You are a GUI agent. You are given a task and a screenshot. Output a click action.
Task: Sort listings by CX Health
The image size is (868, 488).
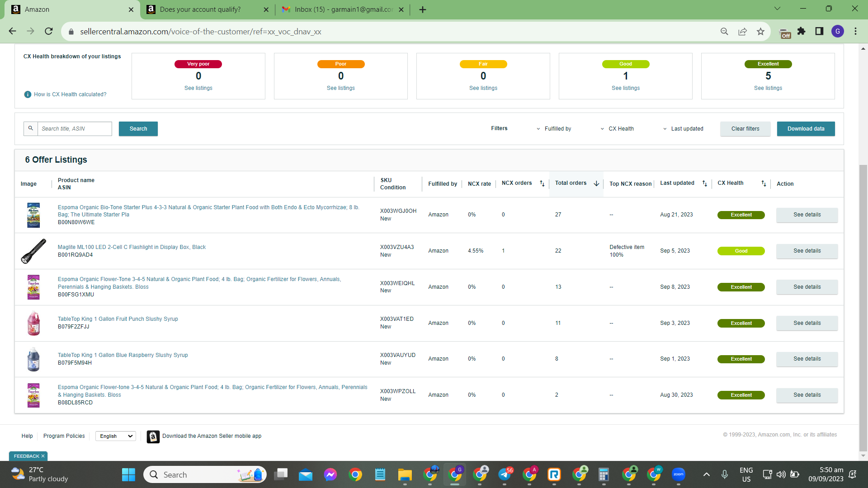click(764, 183)
